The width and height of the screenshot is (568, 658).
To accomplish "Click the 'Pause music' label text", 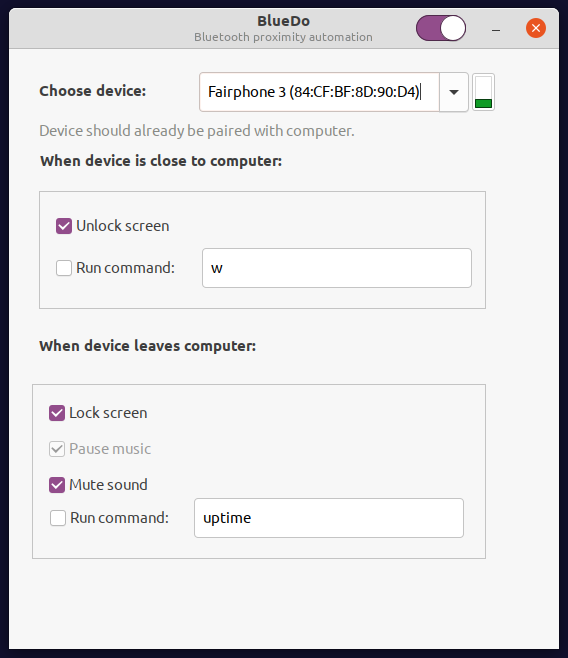I will pos(110,449).
